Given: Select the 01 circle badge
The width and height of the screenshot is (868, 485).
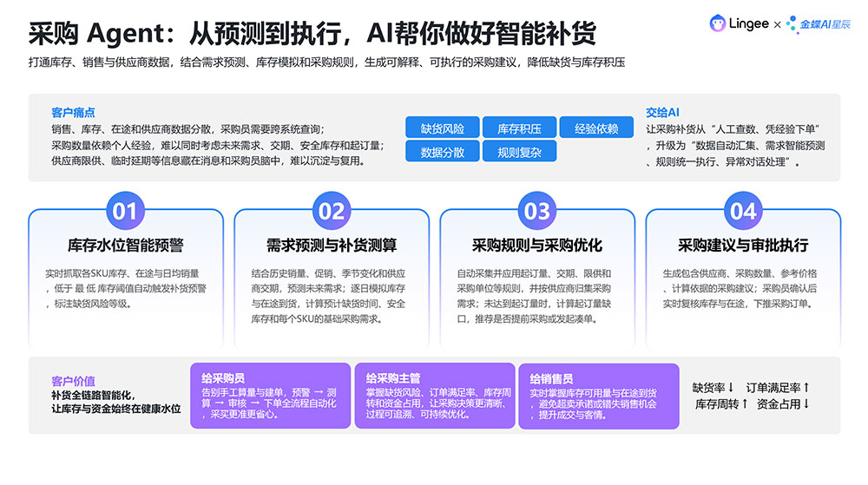Looking at the screenshot, I should coord(125,211).
